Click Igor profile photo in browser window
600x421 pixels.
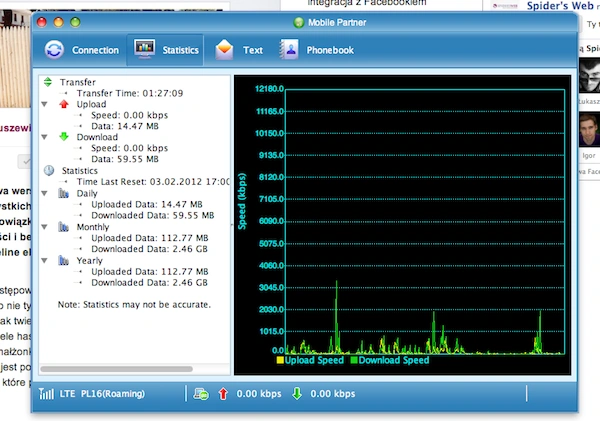coord(589,129)
